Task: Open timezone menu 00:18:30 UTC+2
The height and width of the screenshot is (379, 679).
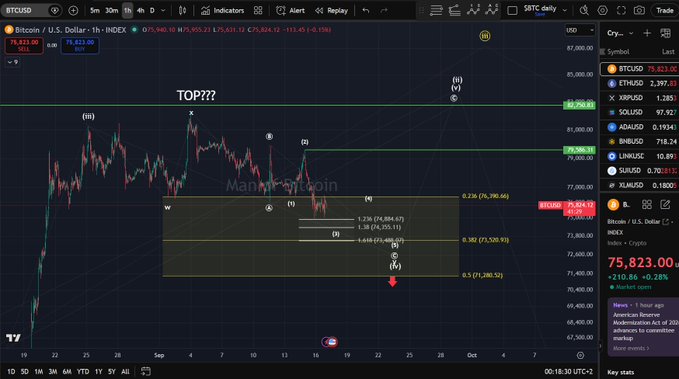Action: tap(568, 372)
